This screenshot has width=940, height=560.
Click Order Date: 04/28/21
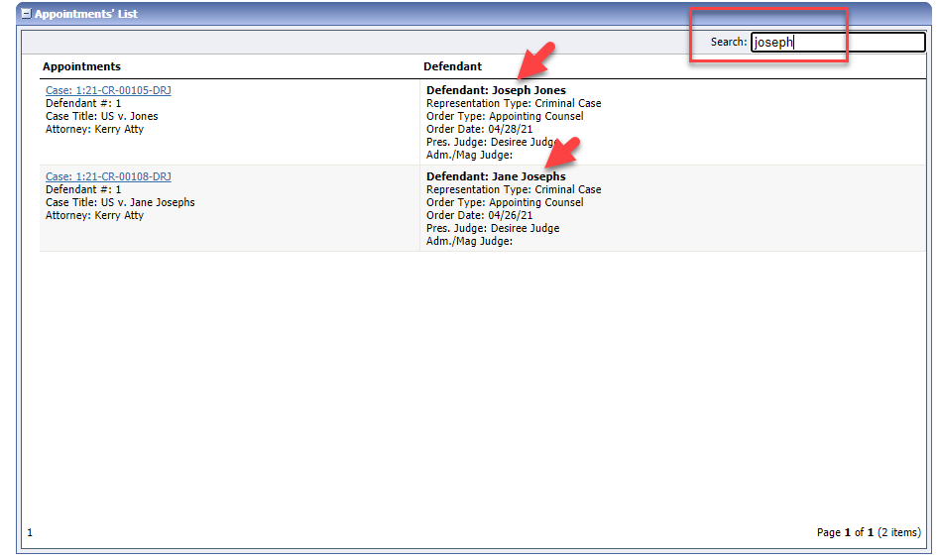pyautogui.click(x=480, y=130)
